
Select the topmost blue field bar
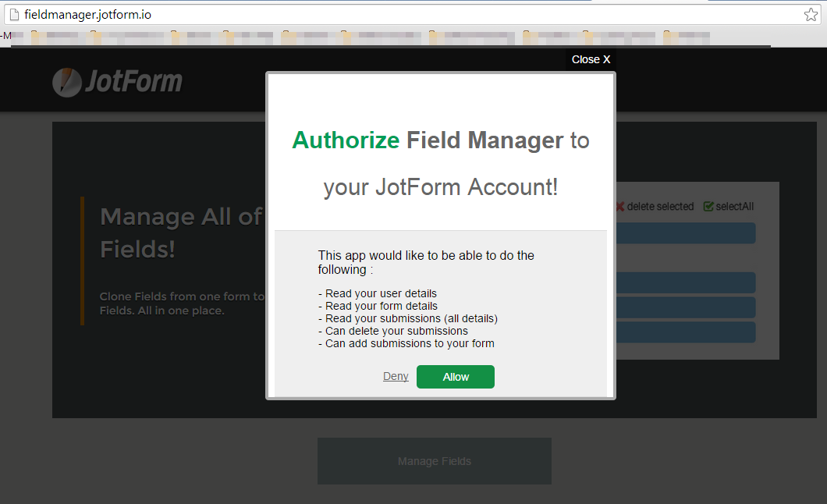pos(685,232)
